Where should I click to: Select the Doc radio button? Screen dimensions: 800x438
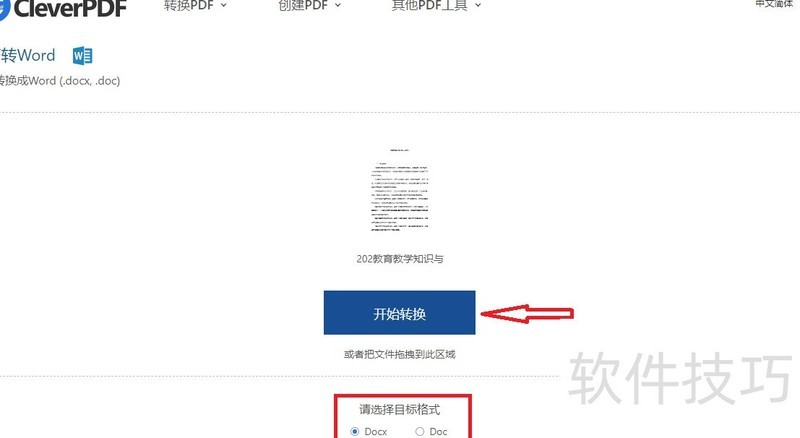coord(419,432)
